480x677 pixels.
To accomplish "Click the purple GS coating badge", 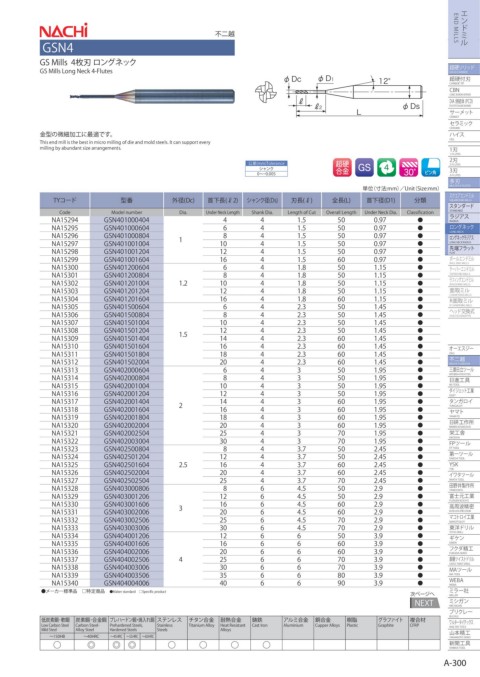I will click(364, 167).
